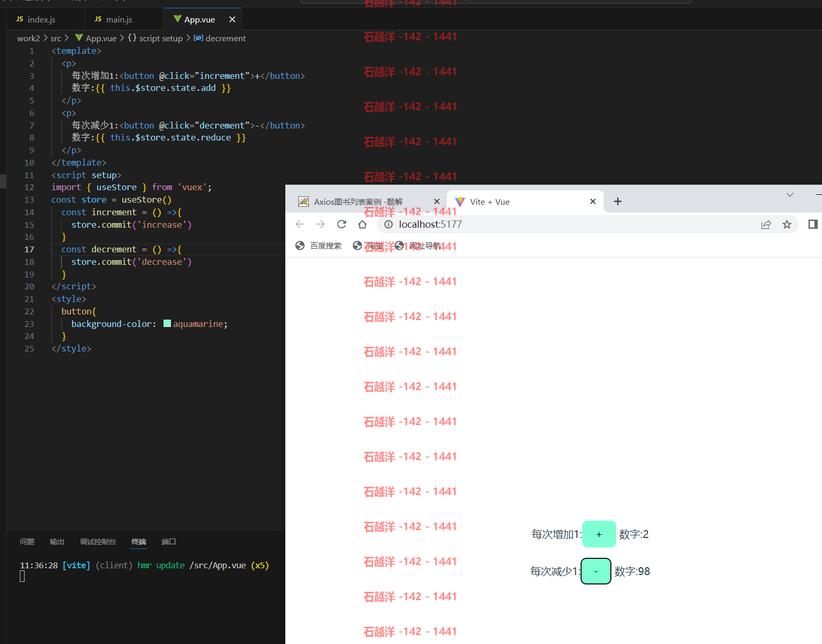Open 网址导航 bookmark

tap(418, 246)
